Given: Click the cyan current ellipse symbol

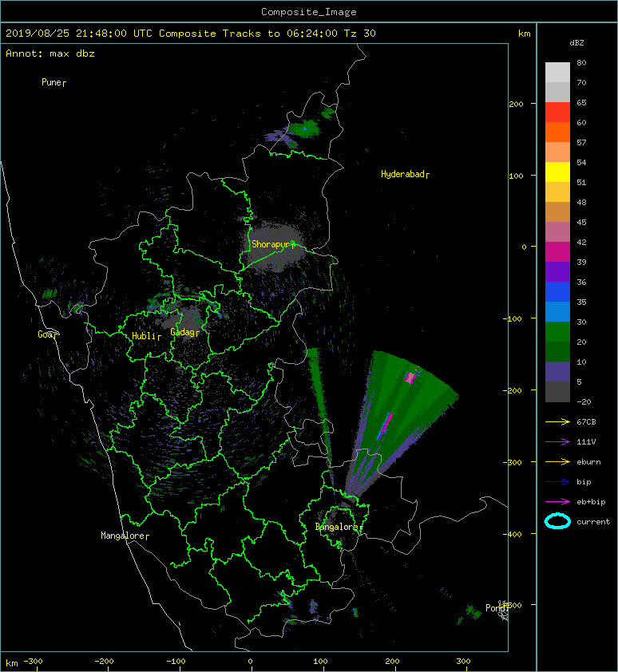Looking at the screenshot, I should click(557, 521).
